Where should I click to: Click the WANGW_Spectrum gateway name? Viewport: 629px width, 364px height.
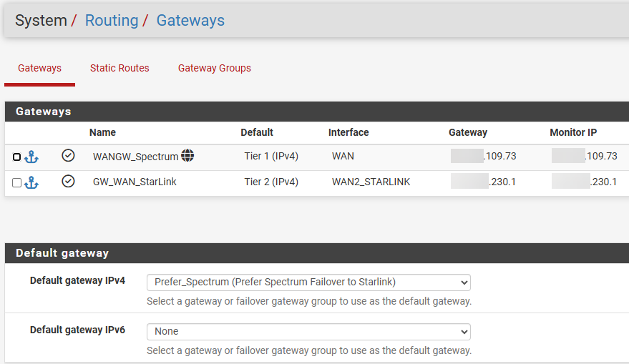click(136, 157)
